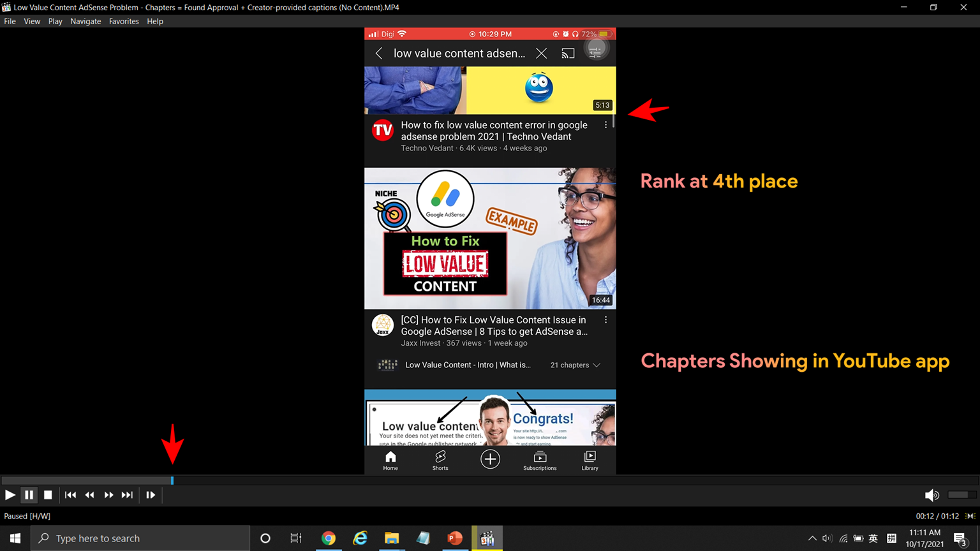Open the View menu
The height and width of the screenshot is (551, 980).
(32, 21)
